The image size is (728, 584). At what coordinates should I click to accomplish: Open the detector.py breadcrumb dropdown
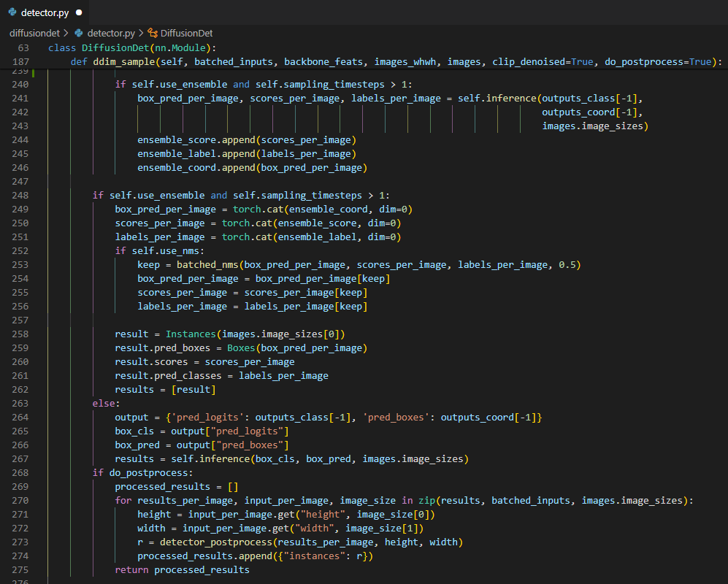coord(110,33)
